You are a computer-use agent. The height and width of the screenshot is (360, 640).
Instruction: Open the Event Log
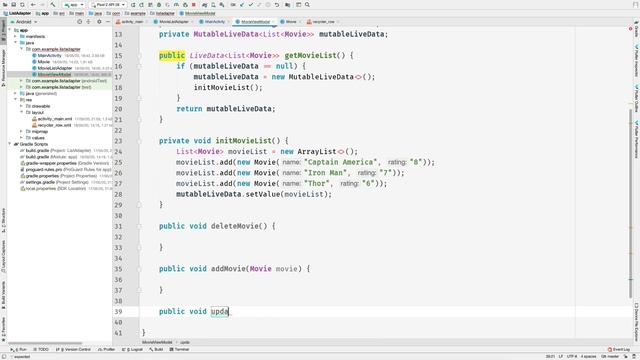619,349
